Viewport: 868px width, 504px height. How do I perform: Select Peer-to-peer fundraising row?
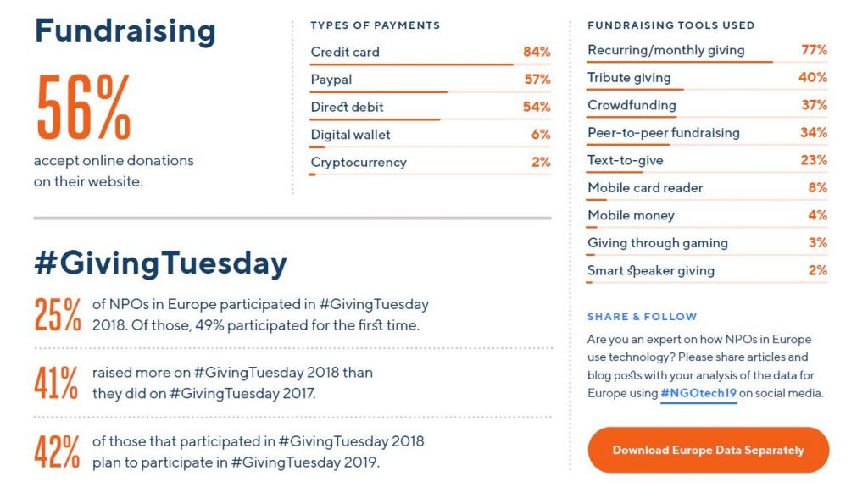click(707, 133)
